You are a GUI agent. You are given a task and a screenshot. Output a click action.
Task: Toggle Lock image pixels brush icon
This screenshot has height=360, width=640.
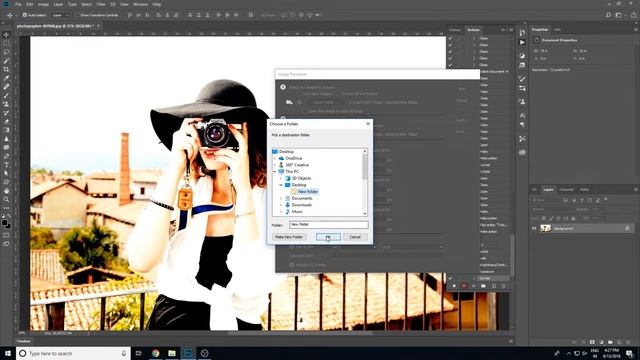(551, 218)
